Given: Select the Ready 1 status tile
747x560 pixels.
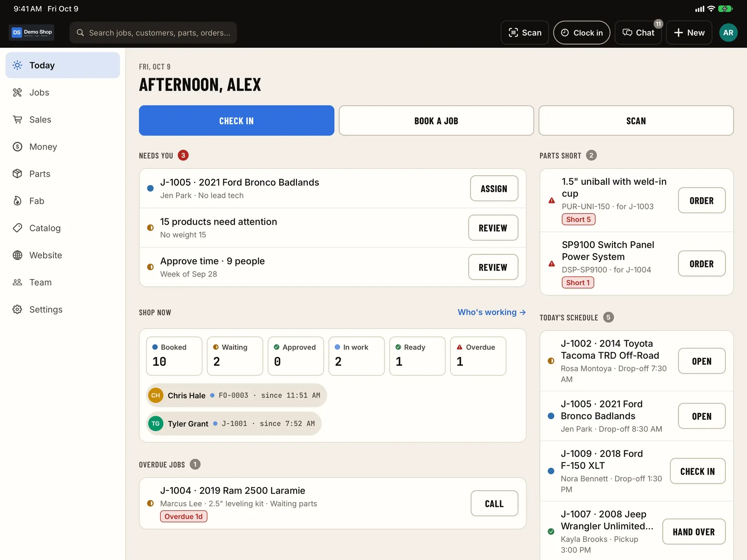Looking at the screenshot, I should coord(417,356).
